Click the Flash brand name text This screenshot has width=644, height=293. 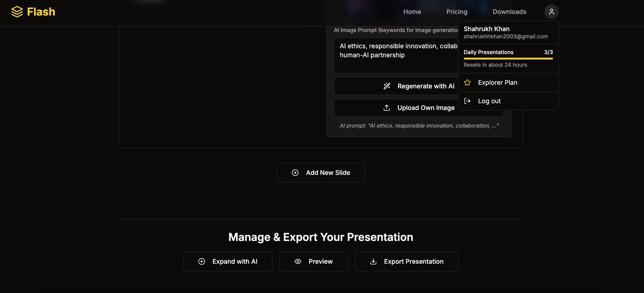pyautogui.click(x=41, y=12)
